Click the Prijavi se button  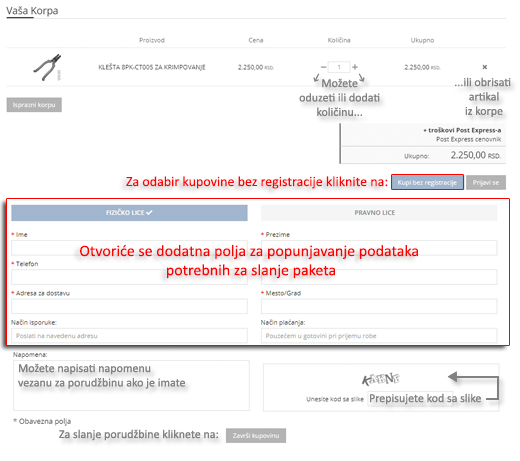pyautogui.click(x=486, y=182)
